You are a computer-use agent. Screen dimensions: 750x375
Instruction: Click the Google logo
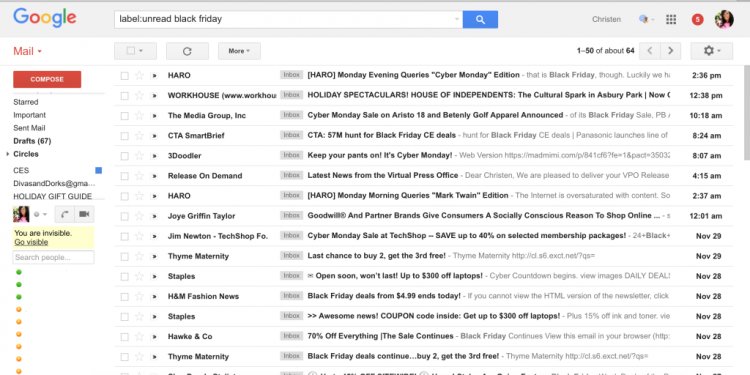pyautogui.click(x=44, y=18)
